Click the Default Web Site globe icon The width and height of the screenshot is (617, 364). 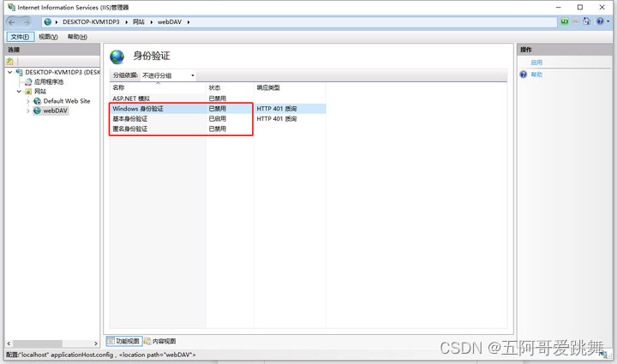pyautogui.click(x=38, y=101)
